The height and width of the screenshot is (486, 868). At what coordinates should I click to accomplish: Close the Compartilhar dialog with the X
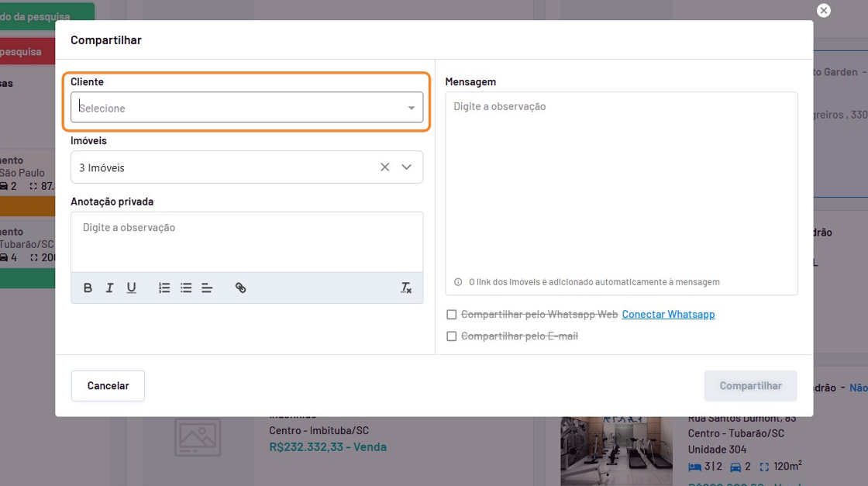pyautogui.click(x=824, y=10)
